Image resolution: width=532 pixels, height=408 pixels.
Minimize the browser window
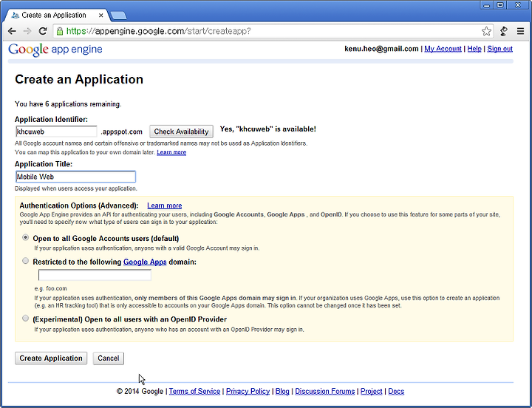[x=487, y=5]
